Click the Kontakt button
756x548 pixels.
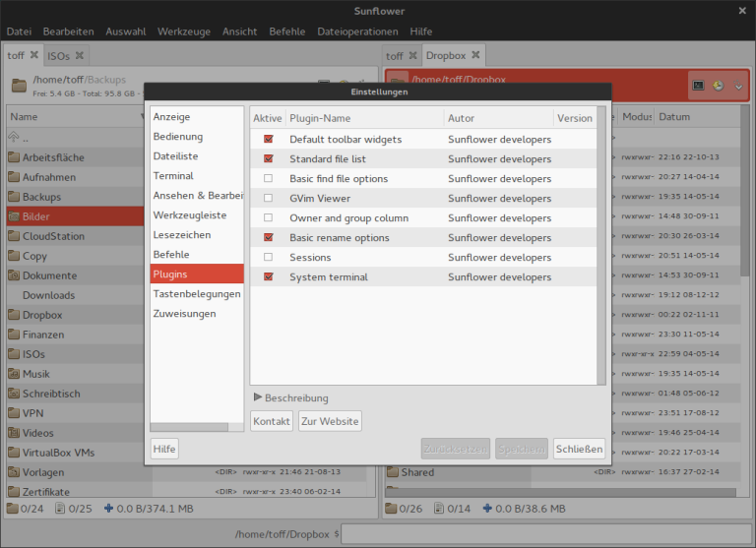[272, 421]
